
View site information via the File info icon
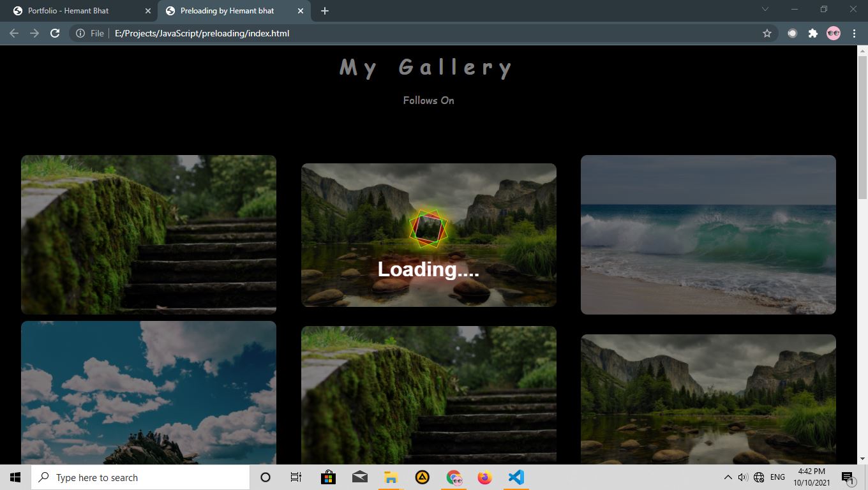tap(81, 33)
